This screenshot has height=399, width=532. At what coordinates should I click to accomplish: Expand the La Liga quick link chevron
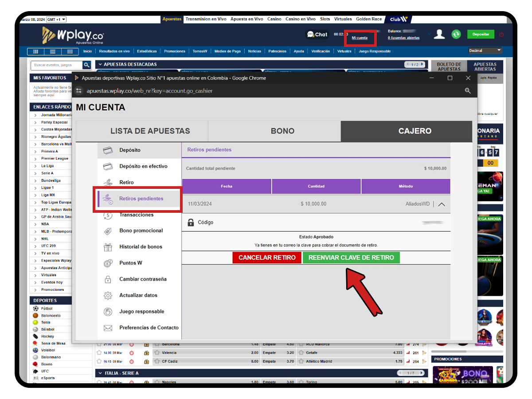tap(35, 166)
